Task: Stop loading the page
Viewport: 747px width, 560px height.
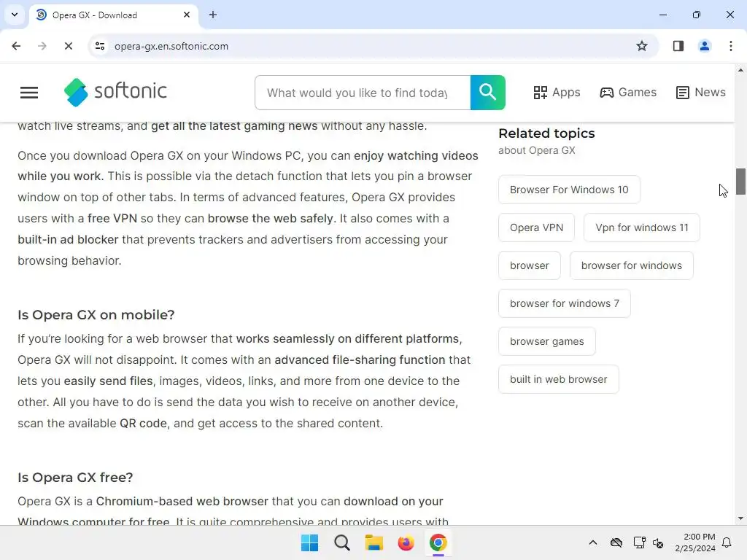Action: click(x=68, y=46)
